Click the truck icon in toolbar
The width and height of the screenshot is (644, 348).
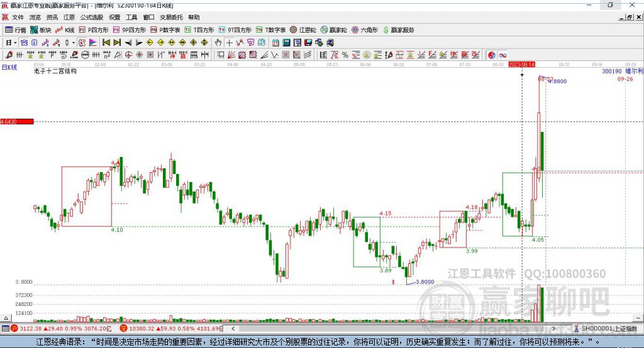[x=330, y=43]
